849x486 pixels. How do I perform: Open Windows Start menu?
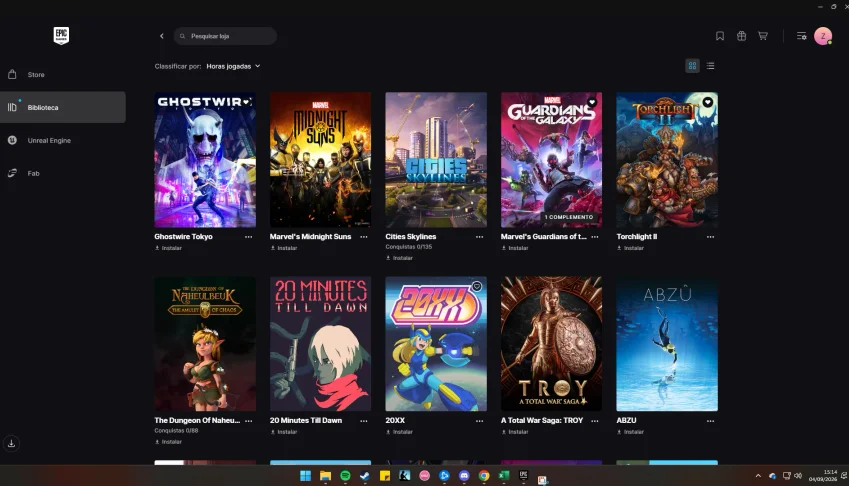coord(305,476)
